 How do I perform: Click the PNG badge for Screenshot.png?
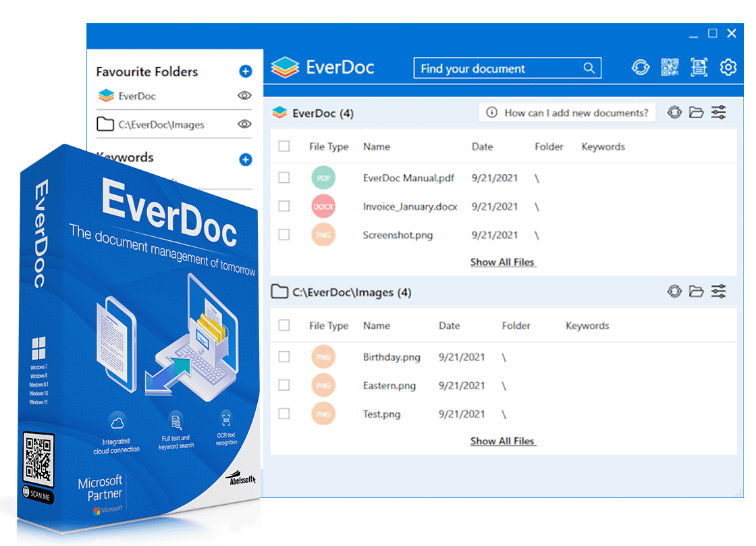[323, 235]
